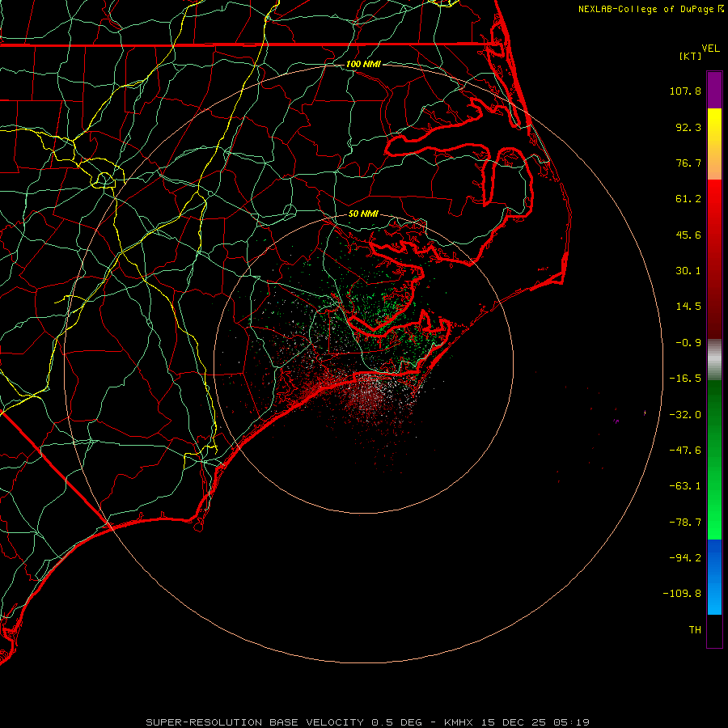
Task: Click the TH label on the legend
Action: [x=695, y=629]
